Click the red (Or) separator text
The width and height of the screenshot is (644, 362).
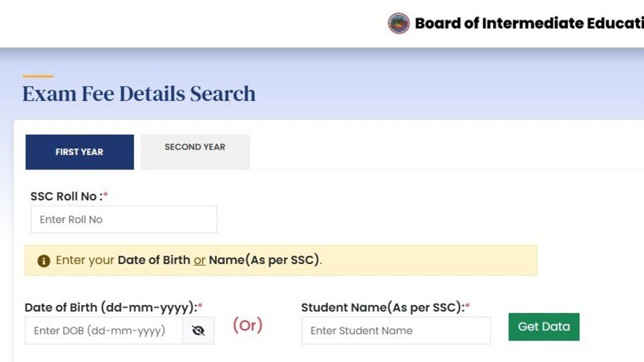click(248, 325)
